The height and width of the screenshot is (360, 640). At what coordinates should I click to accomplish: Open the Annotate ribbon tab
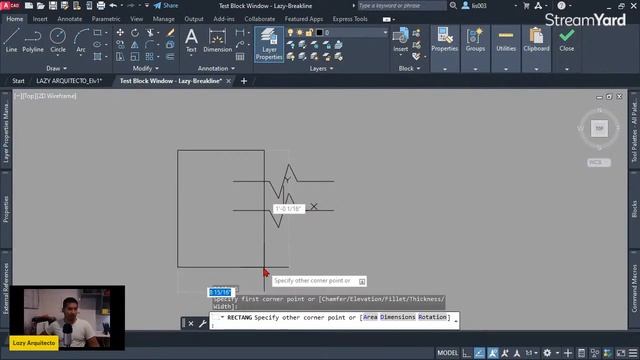[69, 19]
